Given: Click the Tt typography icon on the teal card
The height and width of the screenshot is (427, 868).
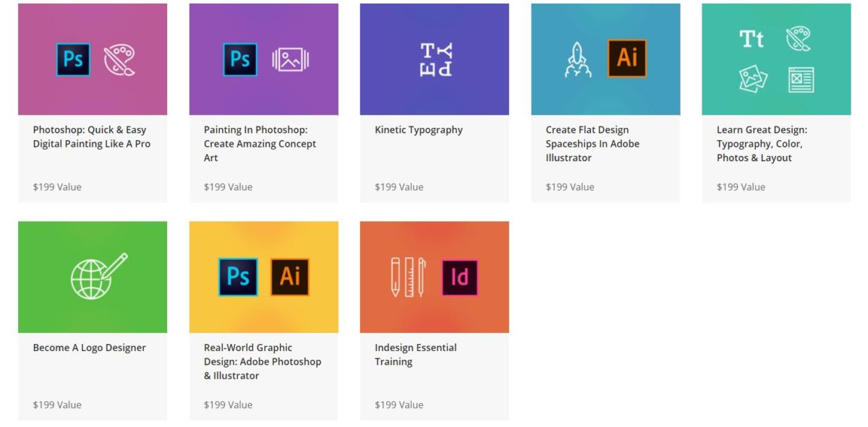Looking at the screenshot, I should 752,39.
